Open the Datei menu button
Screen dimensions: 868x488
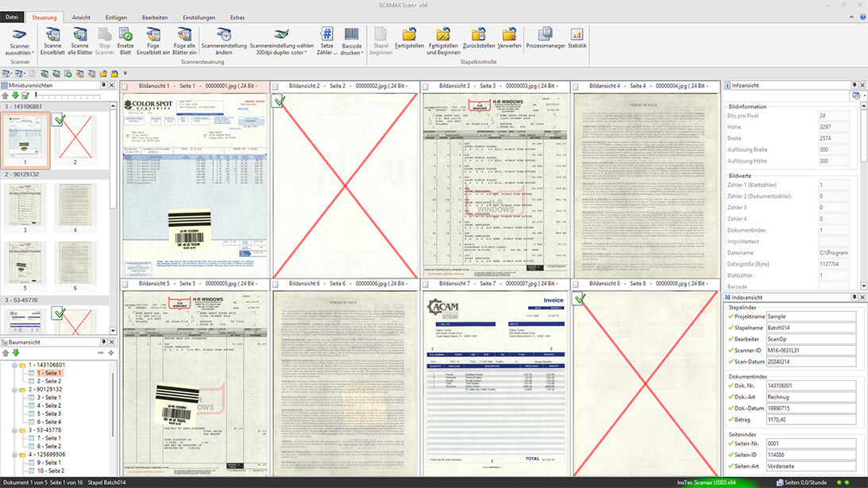12,17
